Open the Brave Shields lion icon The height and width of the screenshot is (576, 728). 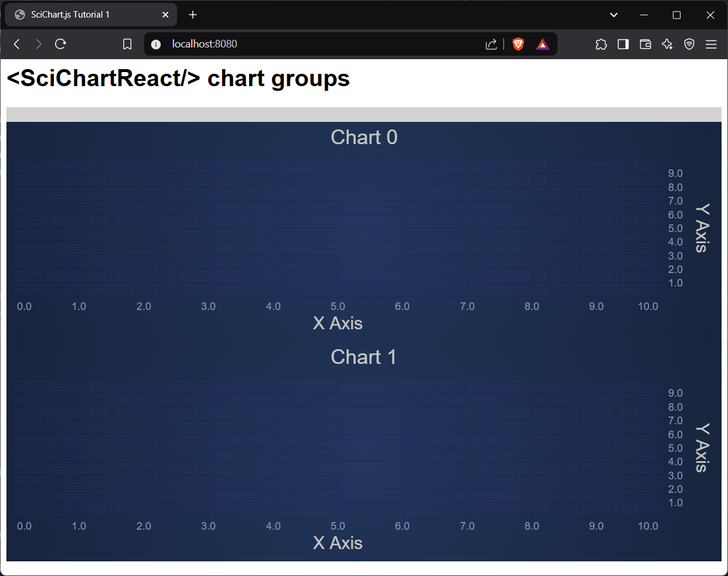coord(518,44)
